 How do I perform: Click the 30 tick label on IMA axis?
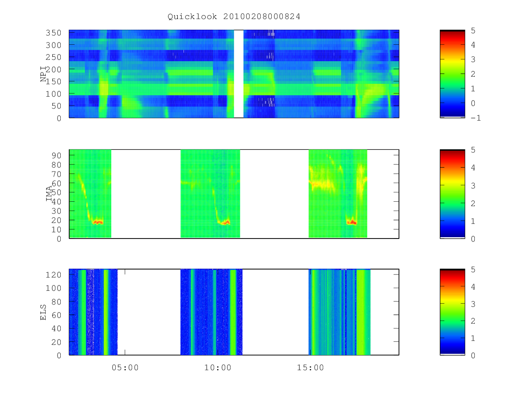pos(57,211)
